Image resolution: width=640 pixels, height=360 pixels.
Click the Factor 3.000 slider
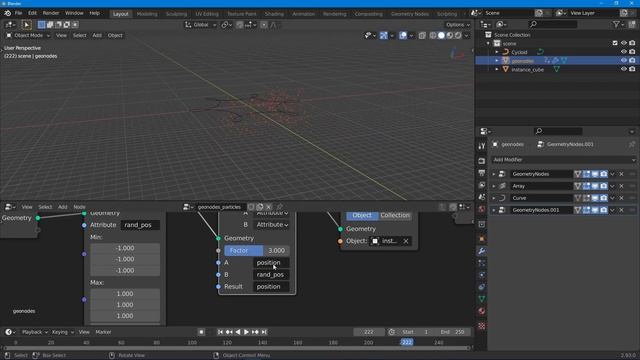click(257, 251)
